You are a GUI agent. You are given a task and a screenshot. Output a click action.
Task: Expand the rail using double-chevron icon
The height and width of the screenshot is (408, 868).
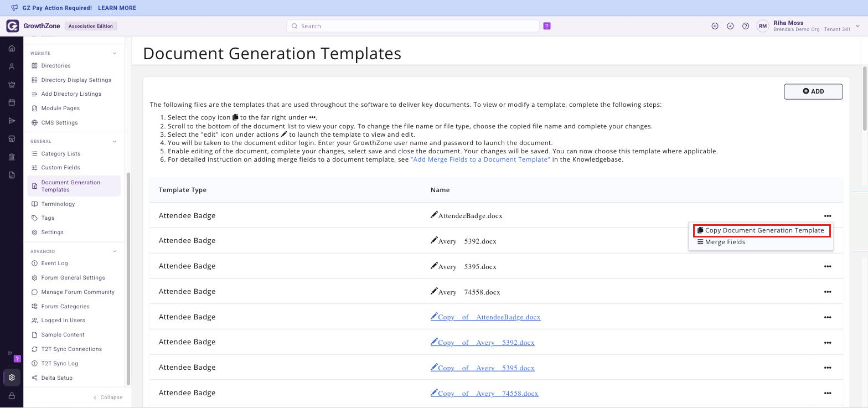tap(9, 353)
